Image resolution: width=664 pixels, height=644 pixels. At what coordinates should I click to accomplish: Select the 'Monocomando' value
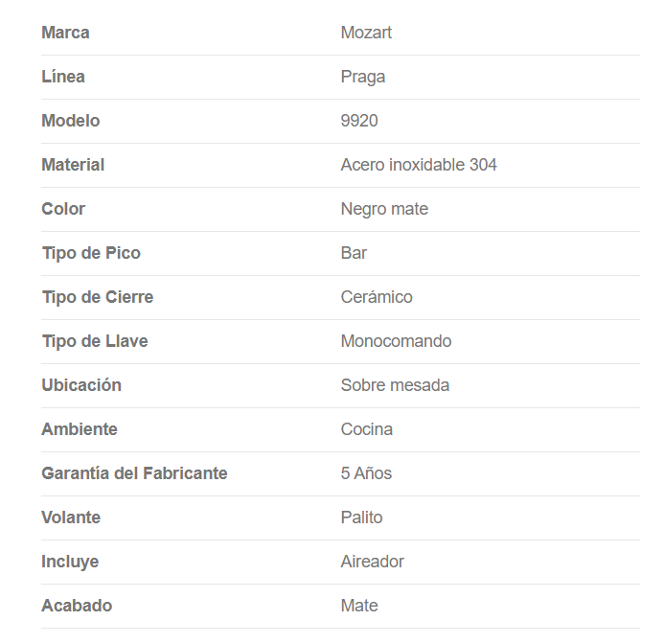(x=396, y=341)
